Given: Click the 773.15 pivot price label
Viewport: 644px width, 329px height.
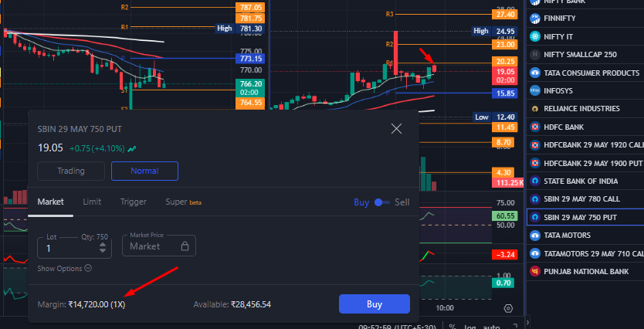Looking at the screenshot, I should (x=250, y=59).
